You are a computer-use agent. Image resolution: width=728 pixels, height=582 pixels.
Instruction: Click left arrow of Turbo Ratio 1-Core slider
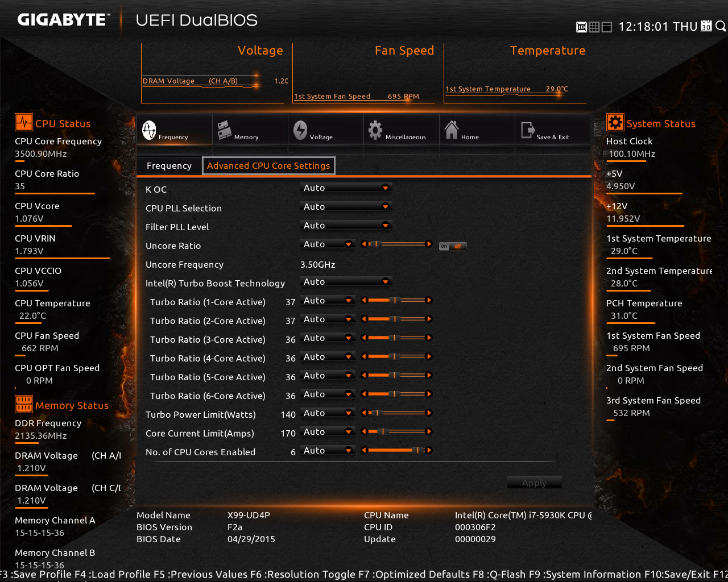pyautogui.click(x=363, y=301)
